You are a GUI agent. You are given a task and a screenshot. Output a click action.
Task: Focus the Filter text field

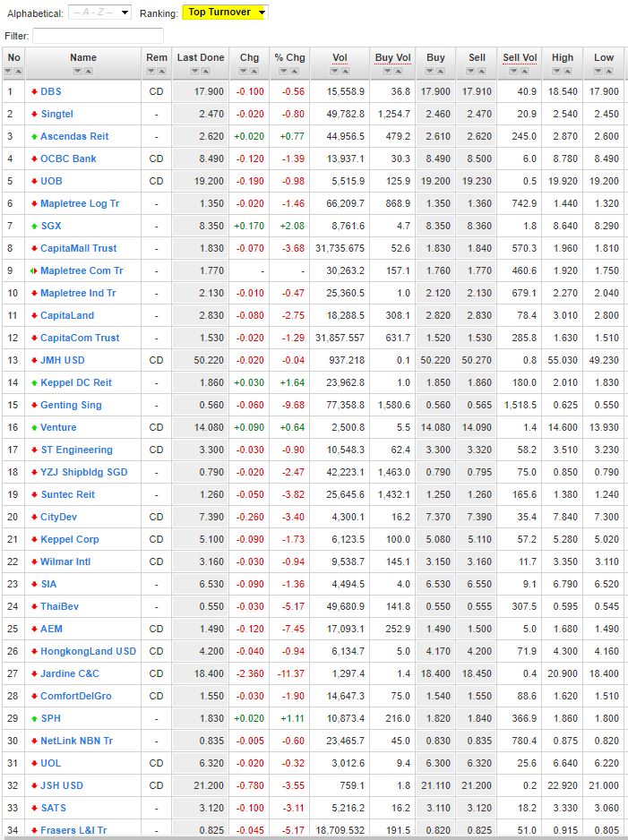pyautogui.click(x=98, y=36)
